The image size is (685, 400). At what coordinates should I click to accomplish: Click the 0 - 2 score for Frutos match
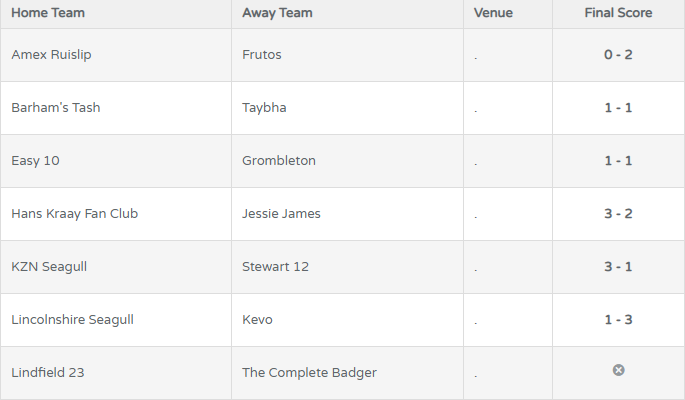point(618,55)
